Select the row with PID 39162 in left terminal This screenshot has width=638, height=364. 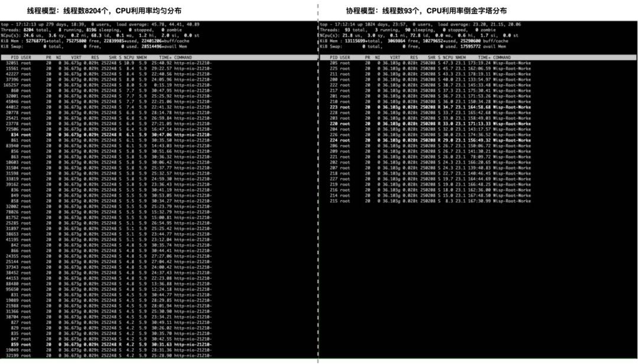point(109,185)
